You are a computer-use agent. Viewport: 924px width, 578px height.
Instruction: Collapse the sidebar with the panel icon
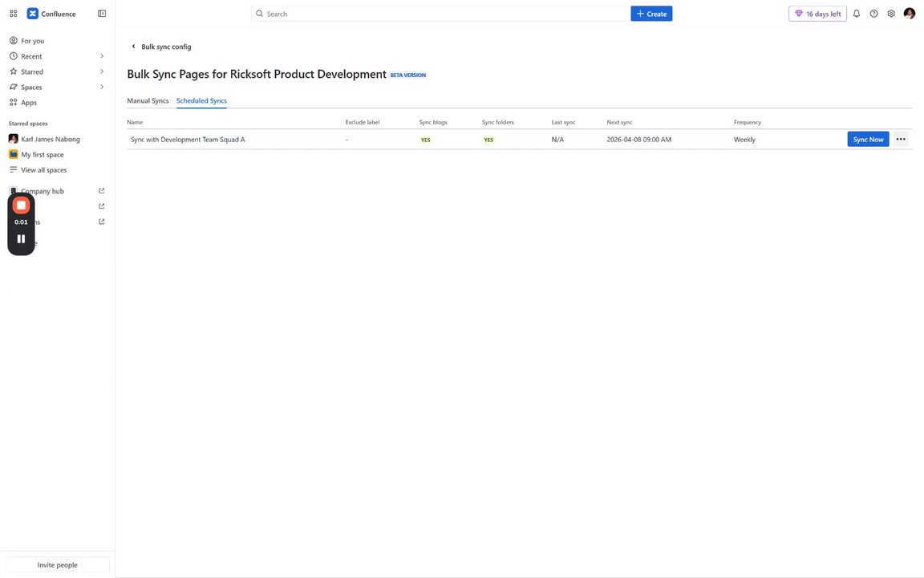(x=102, y=14)
